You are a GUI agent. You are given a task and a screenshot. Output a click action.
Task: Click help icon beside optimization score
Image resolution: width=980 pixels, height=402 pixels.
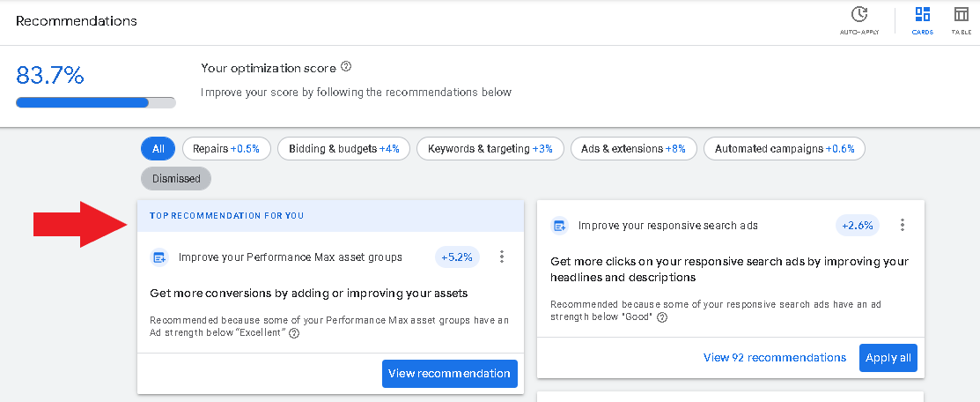346,66
